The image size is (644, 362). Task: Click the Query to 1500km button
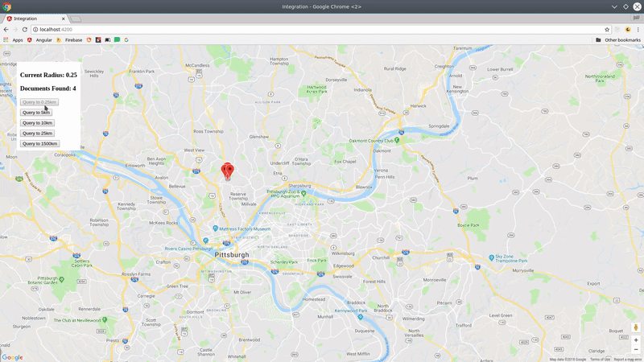39,144
